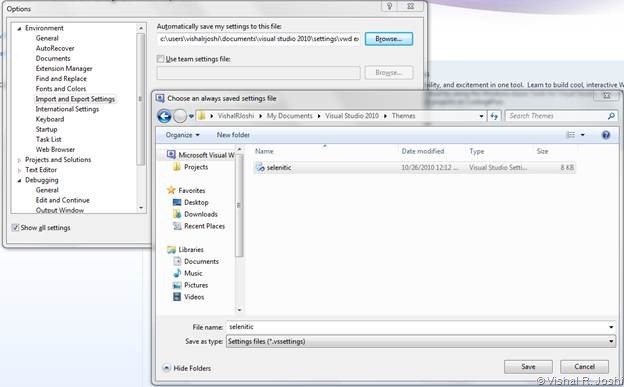The width and height of the screenshot is (624, 387).
Task: Click the change view icon in the toolbar
Action: click(x=571, y=135)
